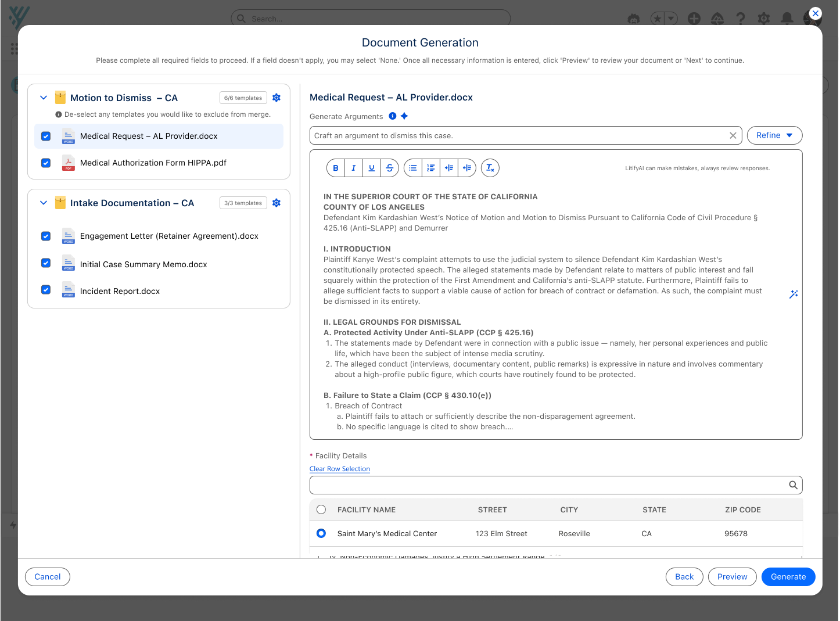Click the 3/3 templates badge

(243, 203)
